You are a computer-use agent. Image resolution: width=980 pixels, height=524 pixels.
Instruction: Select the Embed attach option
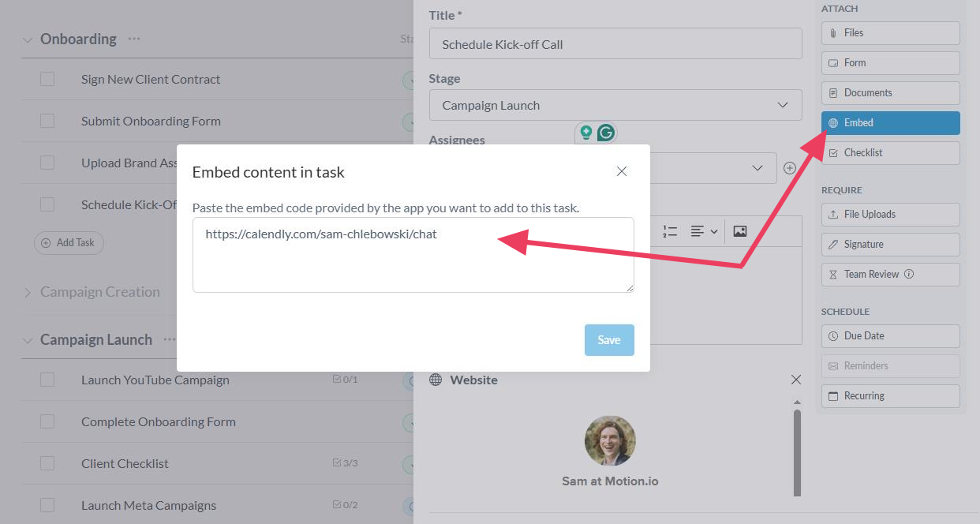click(x=890, y=122)
